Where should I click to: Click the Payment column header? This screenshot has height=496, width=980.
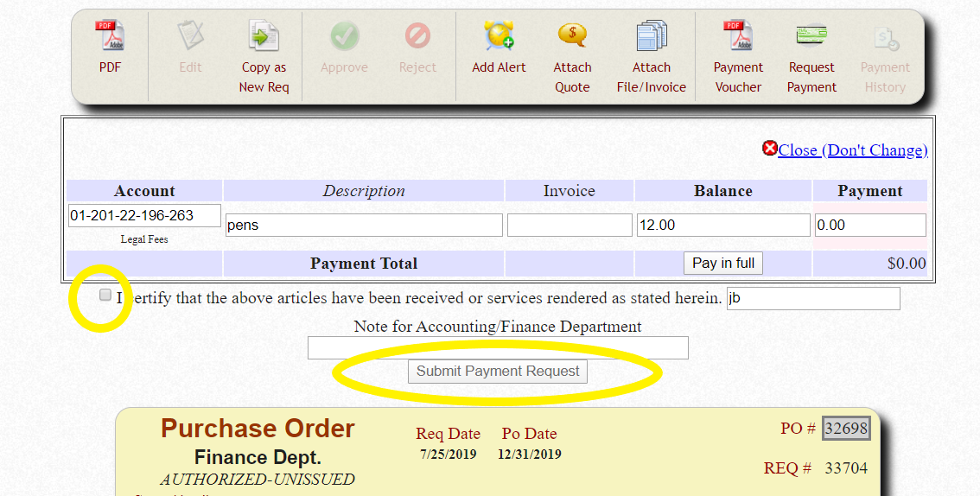[870, 191]
